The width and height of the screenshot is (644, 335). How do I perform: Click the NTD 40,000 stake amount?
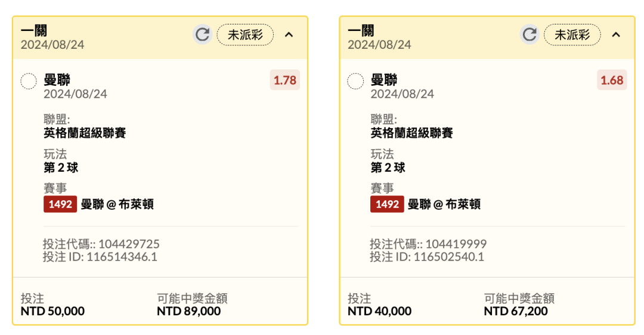coord(380,311)
